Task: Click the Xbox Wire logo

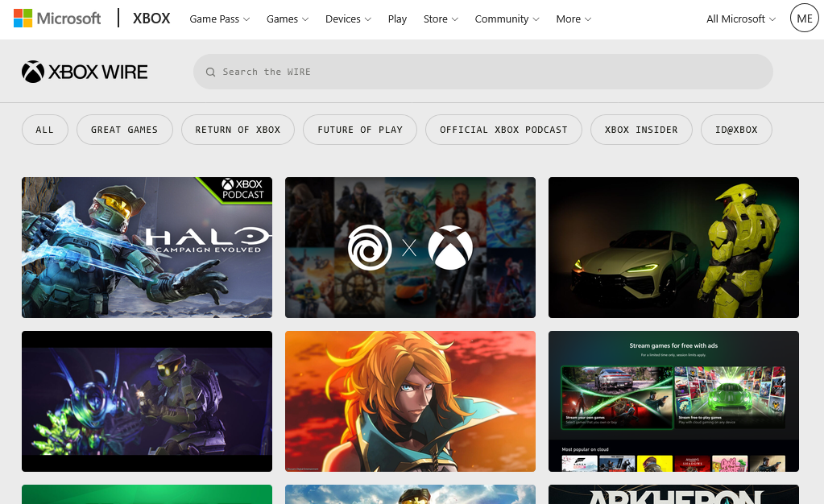Action: point(85,72)
